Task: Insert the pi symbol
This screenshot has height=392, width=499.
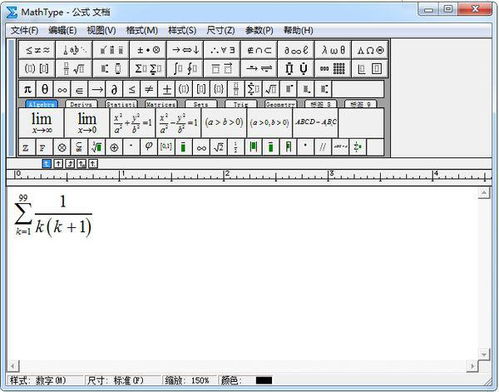Action: coord(27,89)
